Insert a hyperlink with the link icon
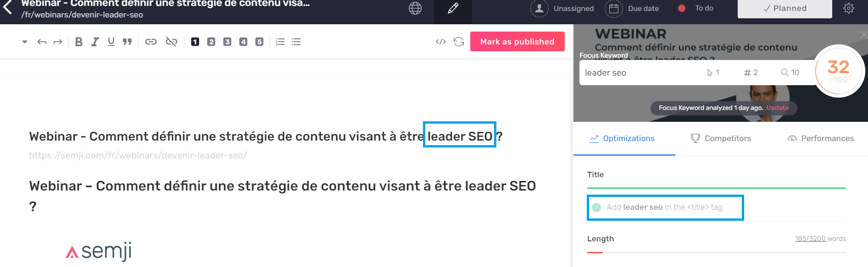Image resolution: width=868 pixels, height=267 pixels. click(x=151, y=42)
